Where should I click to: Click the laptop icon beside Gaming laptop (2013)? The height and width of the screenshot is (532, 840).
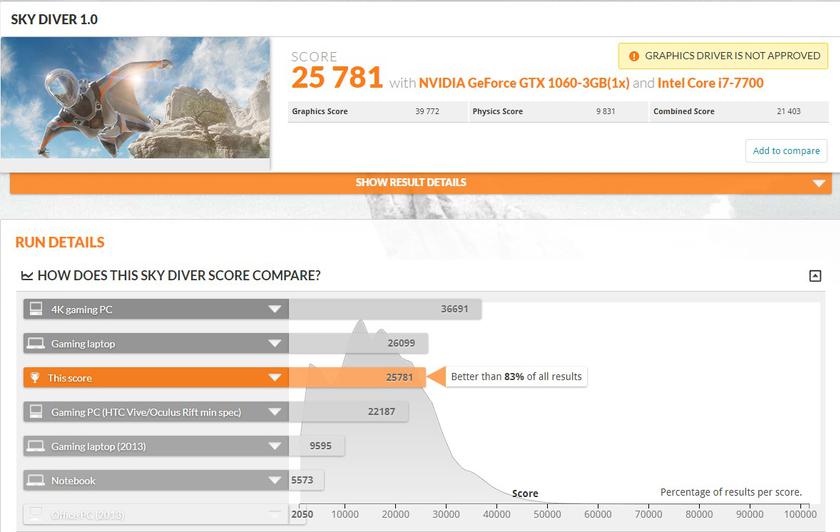point(36,446)
